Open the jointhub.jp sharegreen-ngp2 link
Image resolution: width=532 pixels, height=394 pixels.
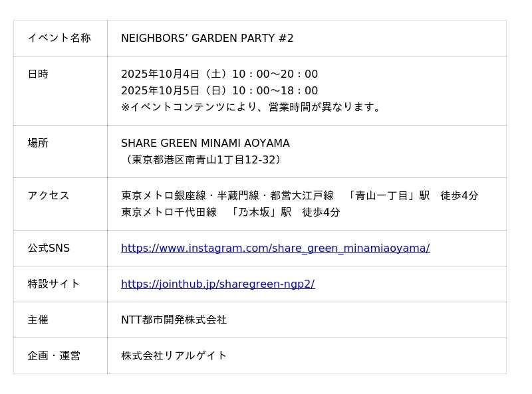217,284
